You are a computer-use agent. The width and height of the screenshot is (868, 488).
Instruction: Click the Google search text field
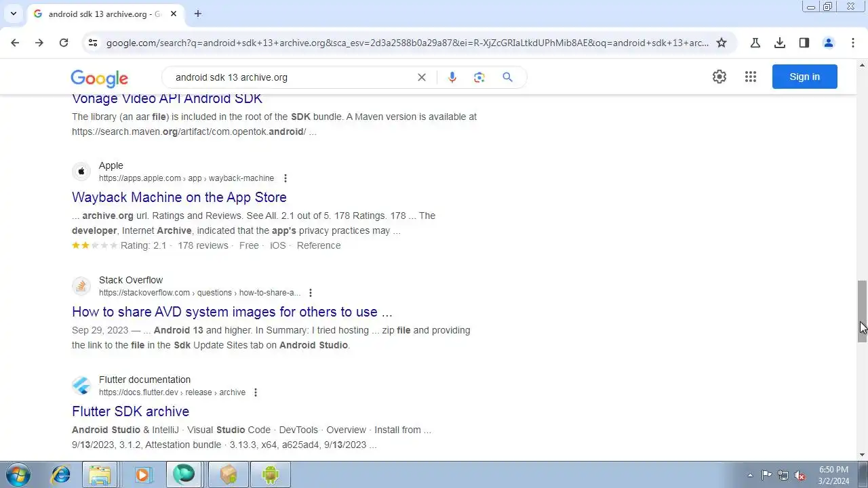pyautogui.click(x=292, y=77)
